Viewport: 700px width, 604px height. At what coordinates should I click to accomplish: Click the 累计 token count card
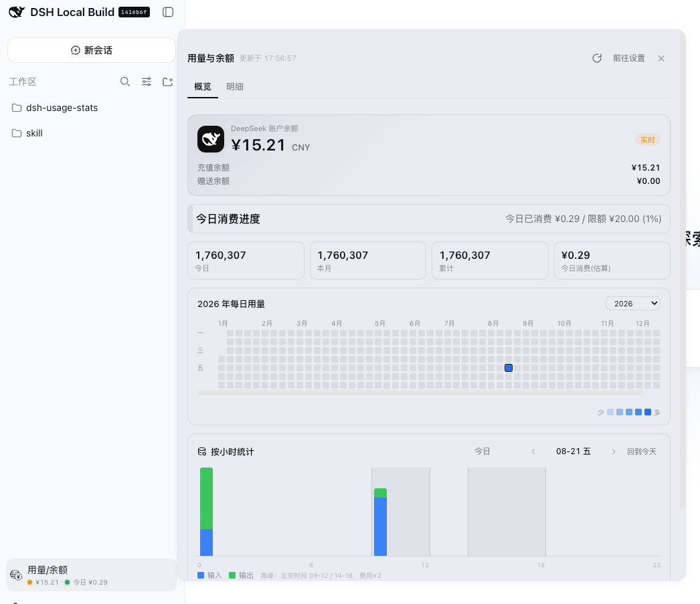490,260
